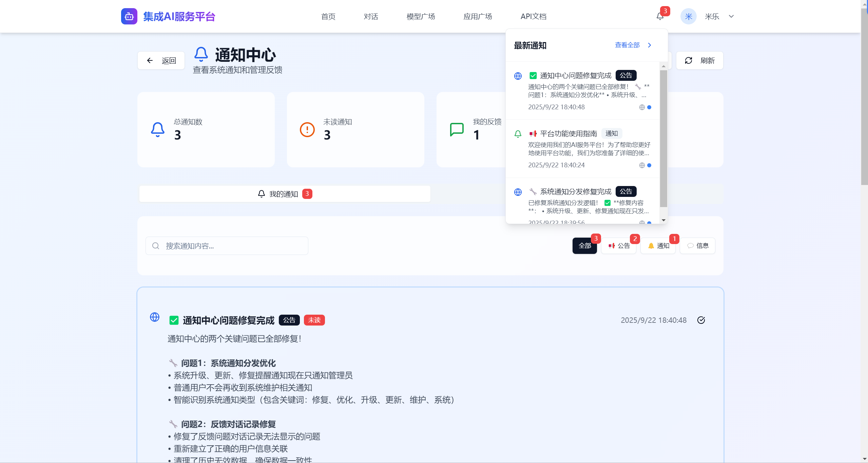Open popup item 通知中心问题修复完成

(582, 91)
